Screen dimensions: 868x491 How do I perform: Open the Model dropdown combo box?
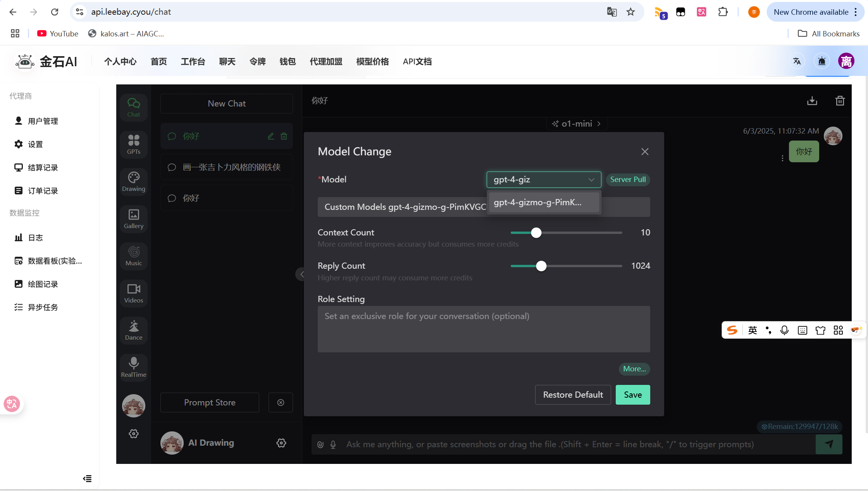(544, 180)
